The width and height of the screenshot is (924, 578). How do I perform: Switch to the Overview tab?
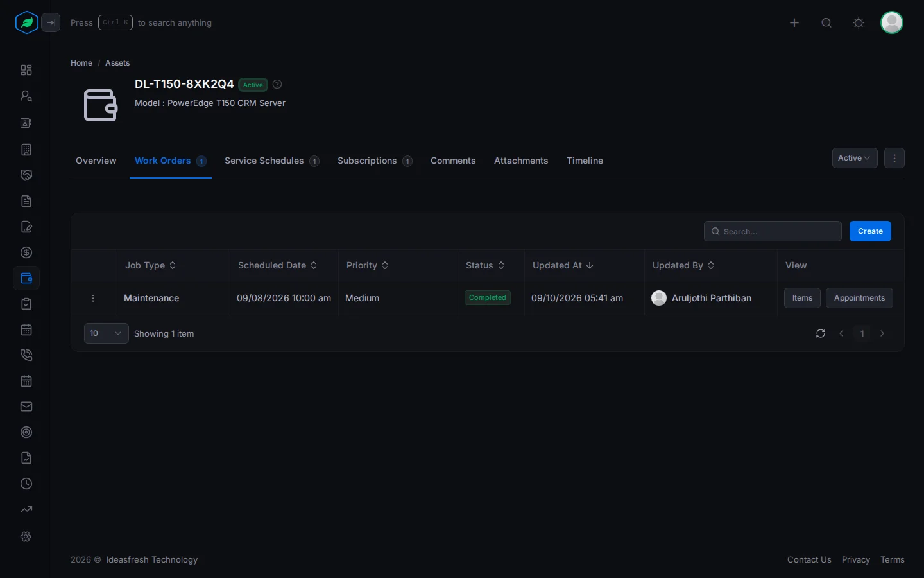click(96, 161)
